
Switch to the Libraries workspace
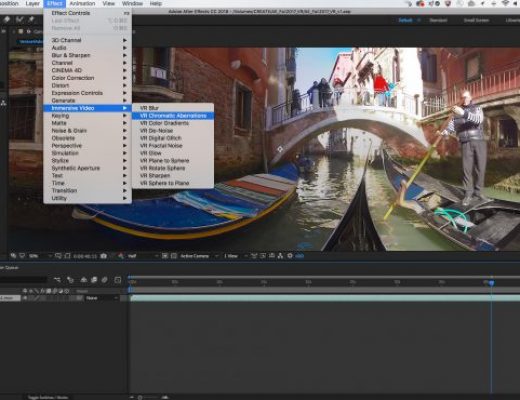[513, 20]
